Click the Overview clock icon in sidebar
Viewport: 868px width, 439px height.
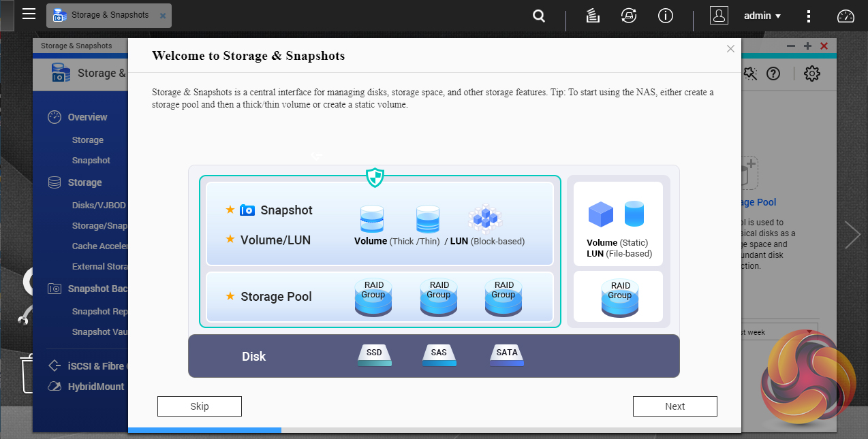coord(55,117)
